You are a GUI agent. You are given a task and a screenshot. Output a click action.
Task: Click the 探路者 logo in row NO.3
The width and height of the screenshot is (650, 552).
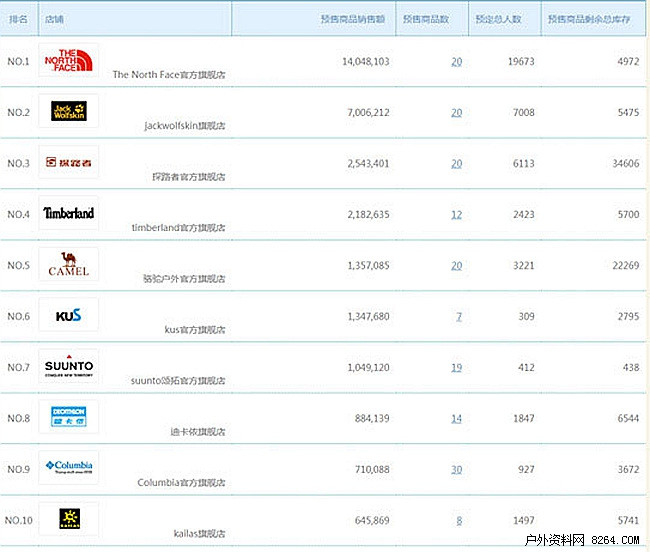click(x=69, y=162)
